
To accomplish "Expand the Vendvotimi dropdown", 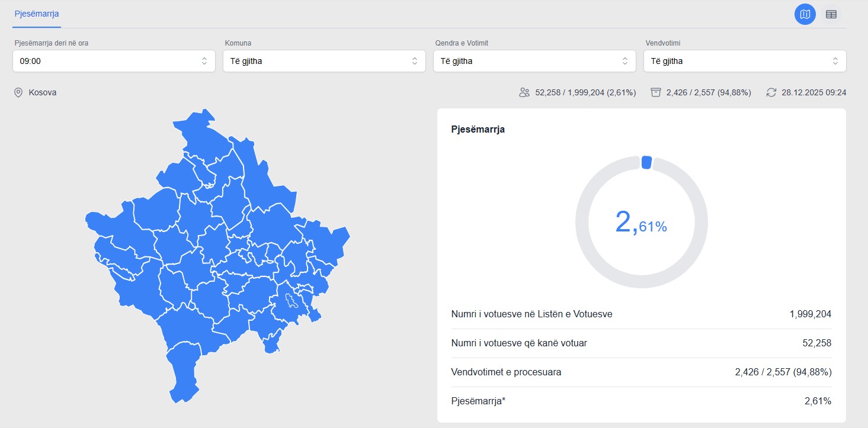I will pos(745,61).
